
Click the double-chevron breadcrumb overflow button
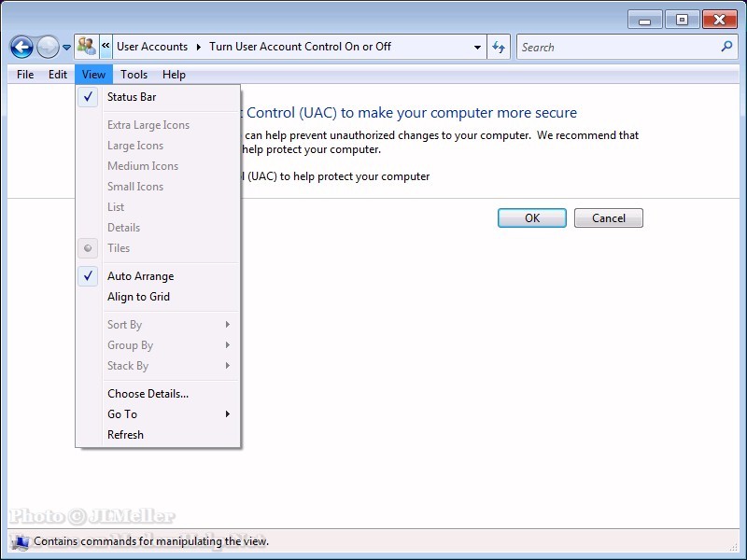tap(106, 46)
